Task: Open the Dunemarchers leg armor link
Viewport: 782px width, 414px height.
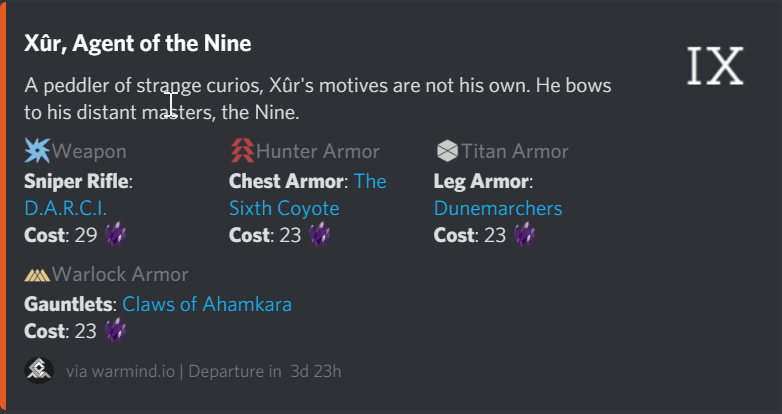Action: click(497, 208)
